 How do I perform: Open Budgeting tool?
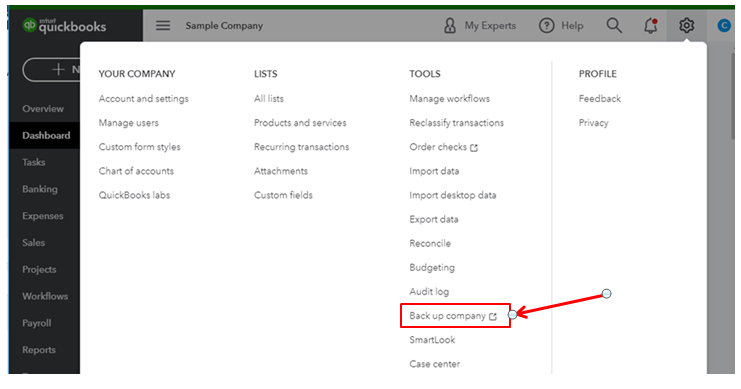tap(432, 268)
